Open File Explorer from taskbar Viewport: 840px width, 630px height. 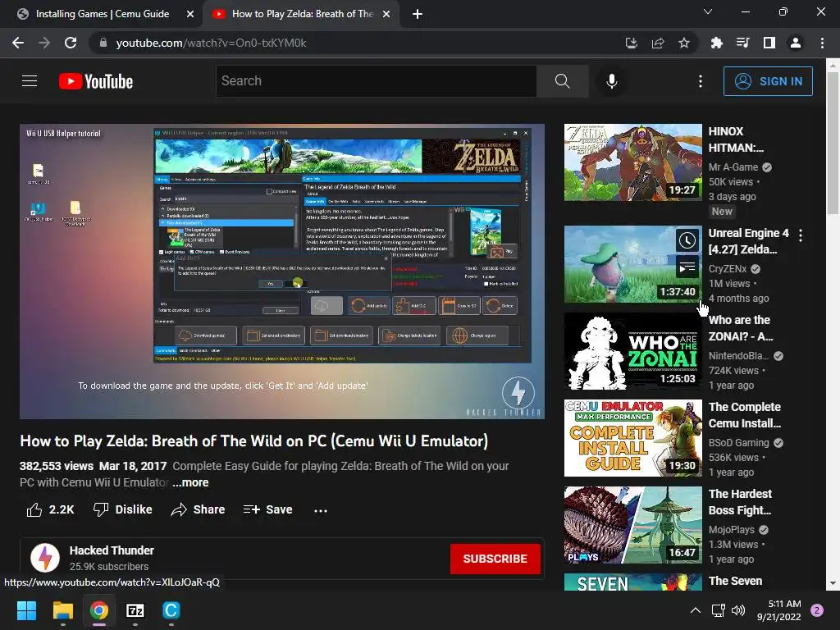pos(62,610)
